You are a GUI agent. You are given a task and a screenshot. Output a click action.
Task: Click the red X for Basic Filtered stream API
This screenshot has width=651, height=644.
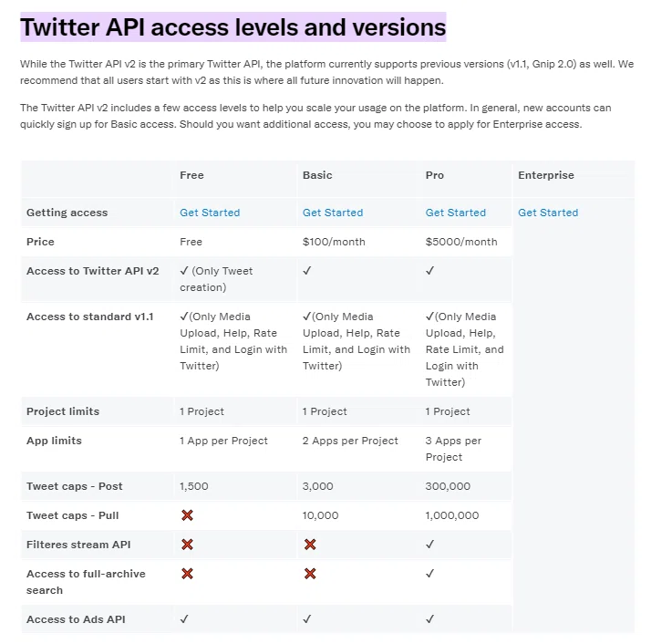(x=310, y=545)
